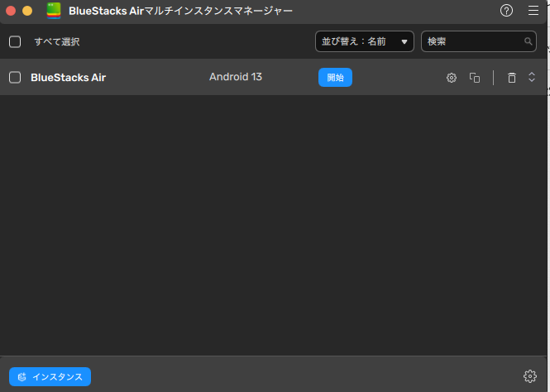Click into the 検索 search field
The image size is (550, 392).
(x=478, y=41)
